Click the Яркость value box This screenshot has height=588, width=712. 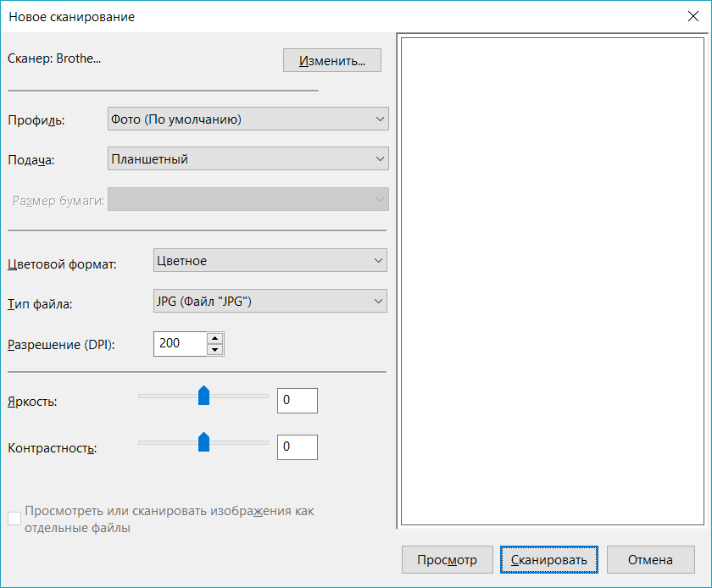click(298, 401)
